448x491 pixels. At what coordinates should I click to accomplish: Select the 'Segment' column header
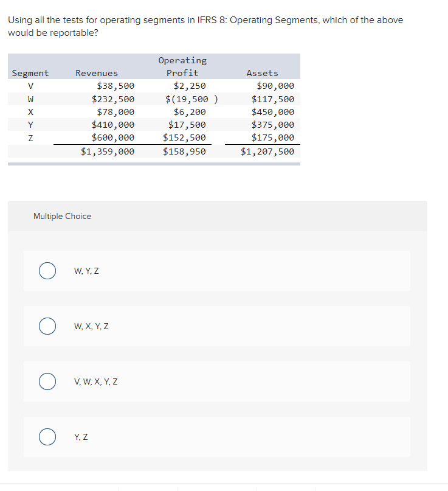(30, 72)
